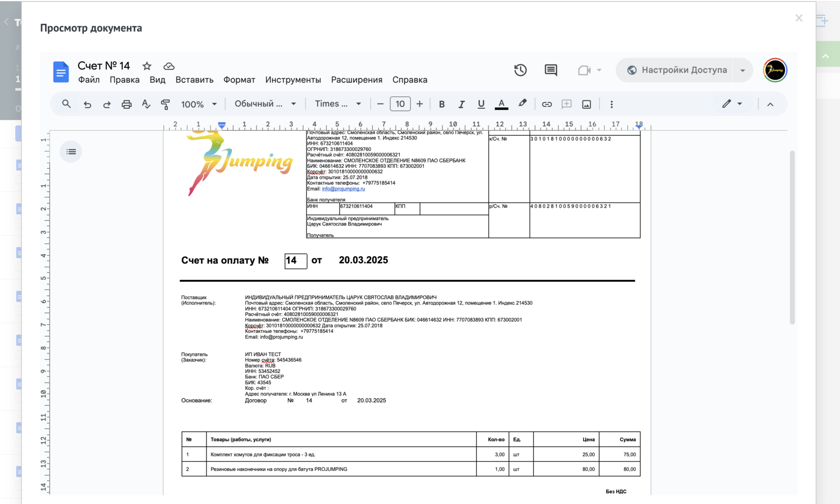Open the text color picker
The width and height of the screenshot is (840, 504).
(x=501, y=104)
